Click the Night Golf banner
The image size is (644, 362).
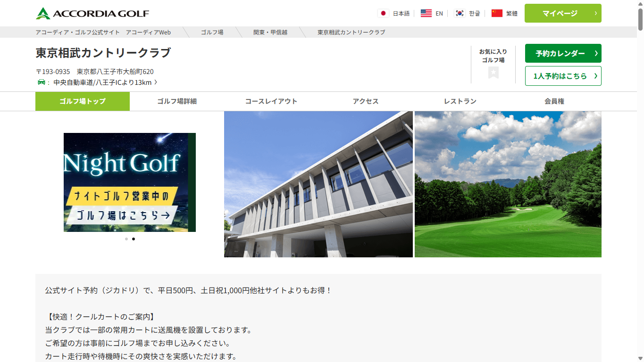click(x=130, y=182)
